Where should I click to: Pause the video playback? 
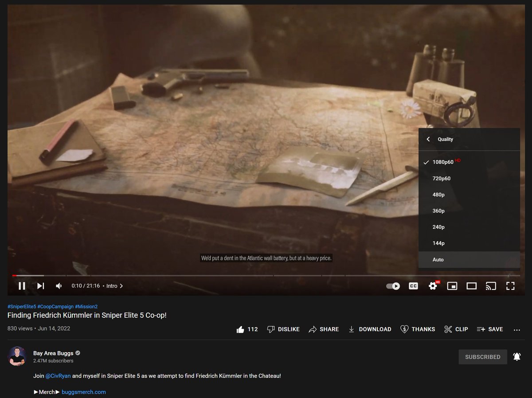point(22,286)
